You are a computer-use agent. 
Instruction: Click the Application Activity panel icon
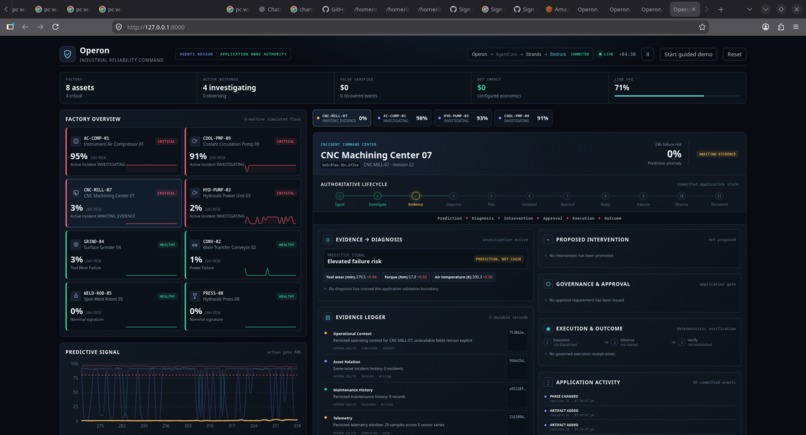click(548, 382)
